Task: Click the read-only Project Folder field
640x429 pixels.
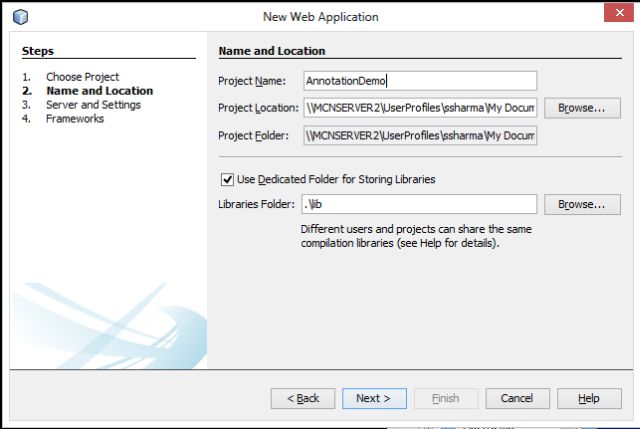Action: [x=419, y=135]
